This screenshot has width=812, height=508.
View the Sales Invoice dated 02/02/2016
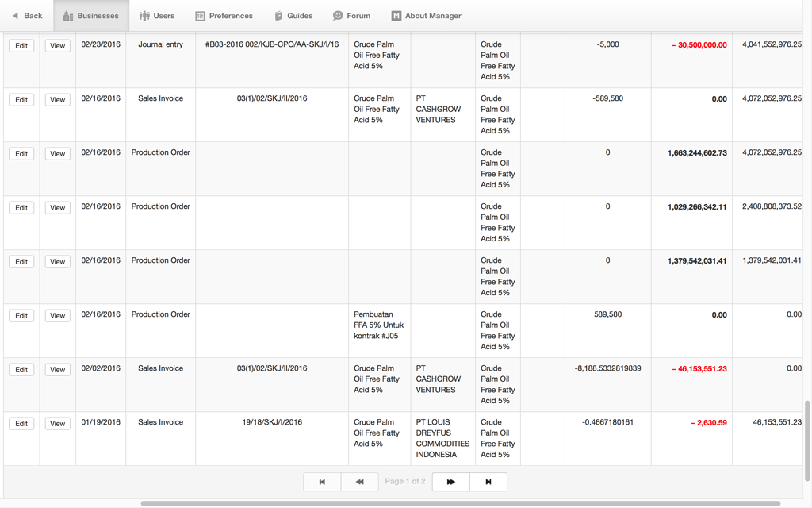(56, 369)
